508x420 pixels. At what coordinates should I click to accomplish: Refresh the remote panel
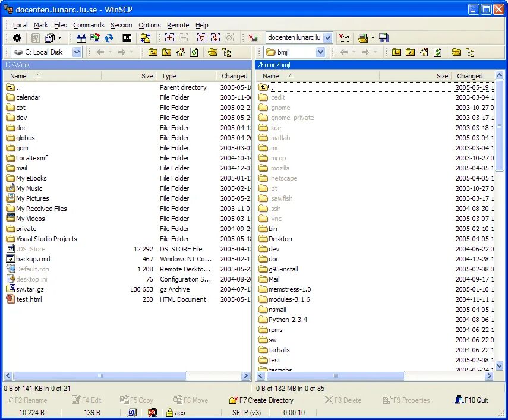438,52
